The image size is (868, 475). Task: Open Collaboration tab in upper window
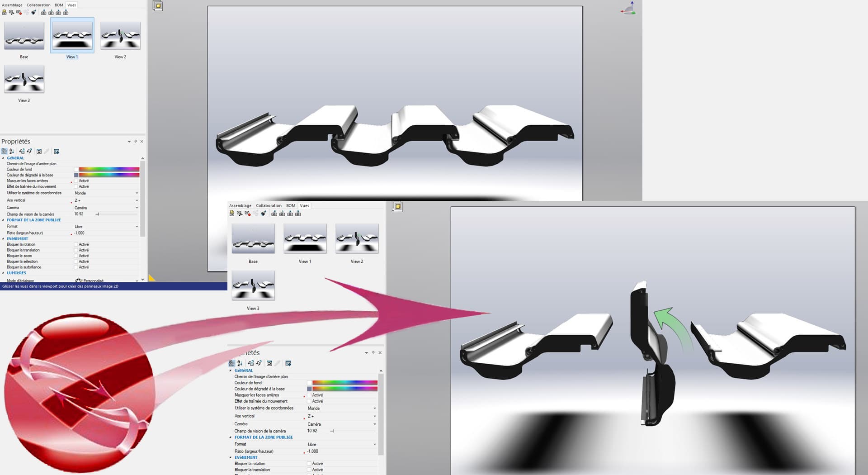tap(38, 5)
